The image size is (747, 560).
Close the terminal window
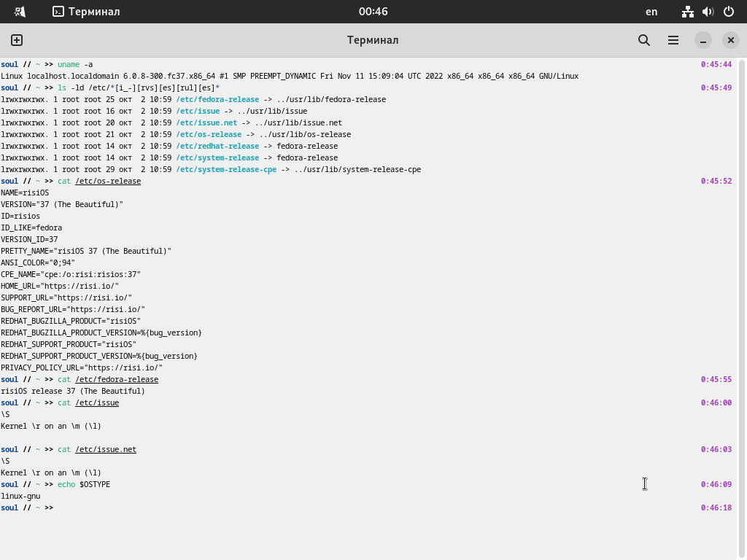pyautogui.click(x=730, y=40)
